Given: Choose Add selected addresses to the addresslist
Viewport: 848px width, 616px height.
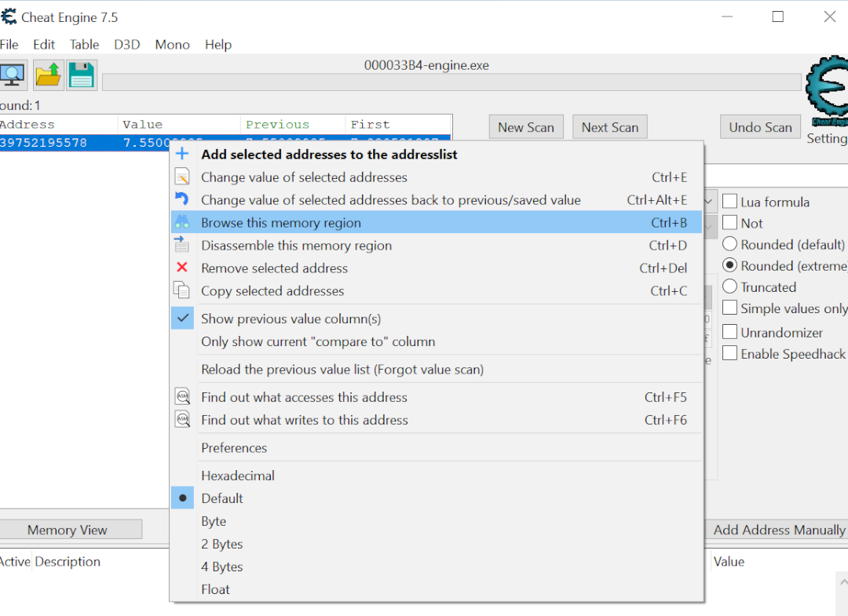Looking at the screenshot, I should click(x=437, y=154).
